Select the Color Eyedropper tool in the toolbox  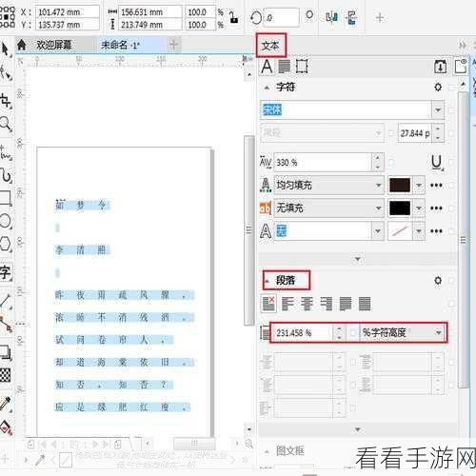6,405
